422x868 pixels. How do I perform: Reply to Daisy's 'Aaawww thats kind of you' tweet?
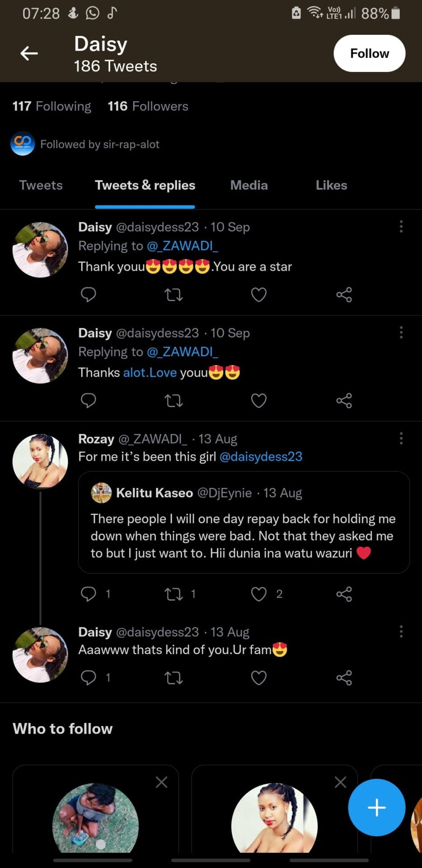tap(89, 677)
